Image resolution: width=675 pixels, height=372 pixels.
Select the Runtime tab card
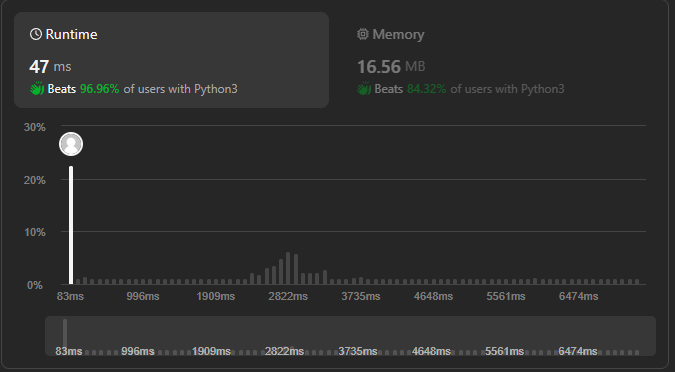[x=171, y=60]
